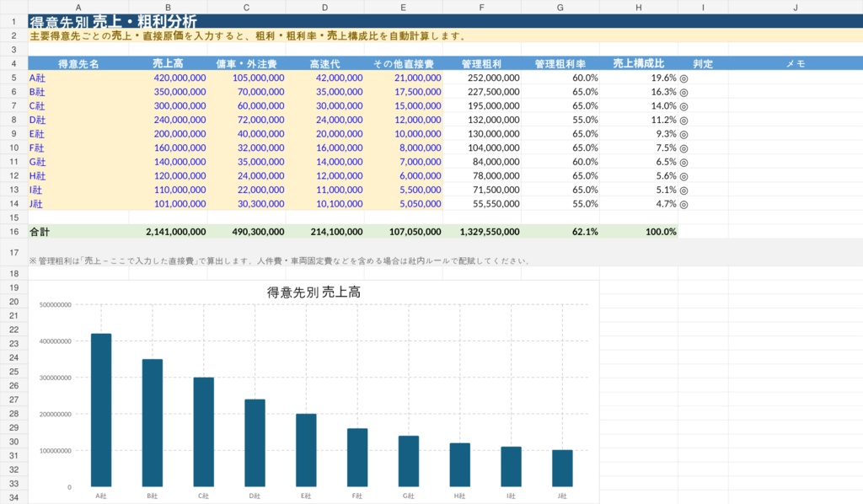The width and height of the screenshot is (863, 504).
Task: Click chart axis label 500000000
Action: 56,305
